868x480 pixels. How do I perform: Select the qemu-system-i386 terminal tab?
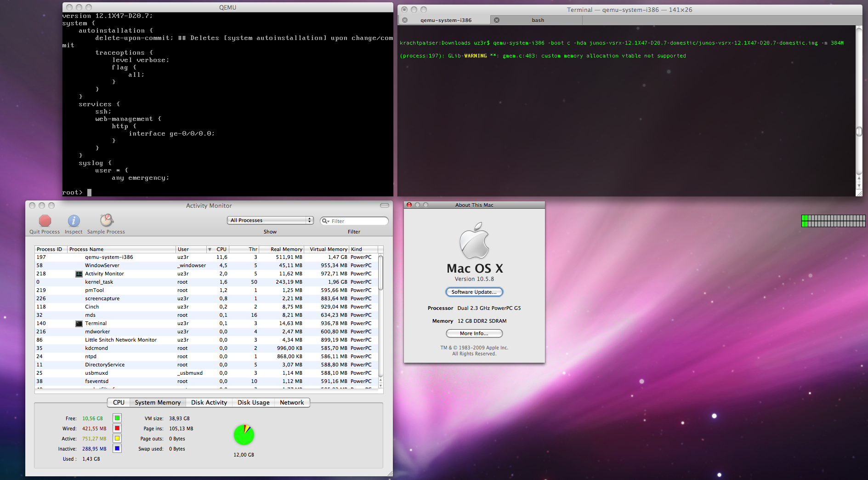click(x=446, y=20)
